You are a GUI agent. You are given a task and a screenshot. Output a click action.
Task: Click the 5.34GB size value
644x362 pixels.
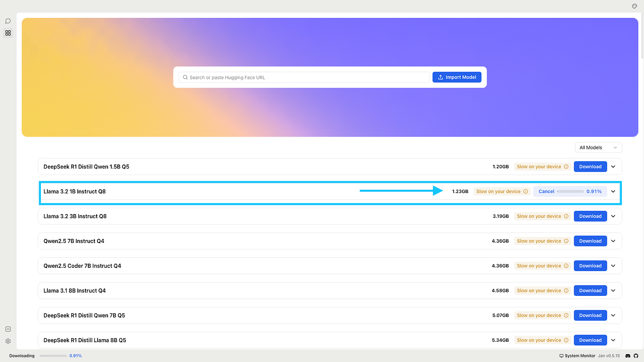click(500, 340)
